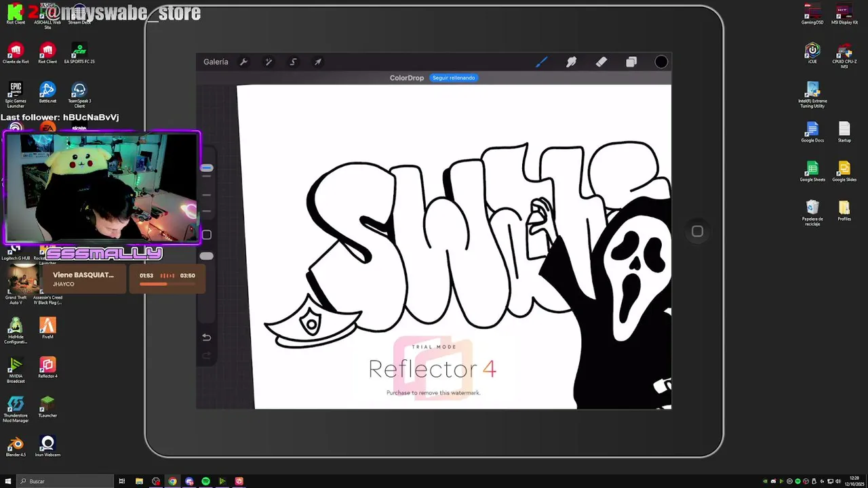Image resolution: width=868 pixels, height=488 pixels.
Task: Open the Profiles folder
Action: (844, 211)
